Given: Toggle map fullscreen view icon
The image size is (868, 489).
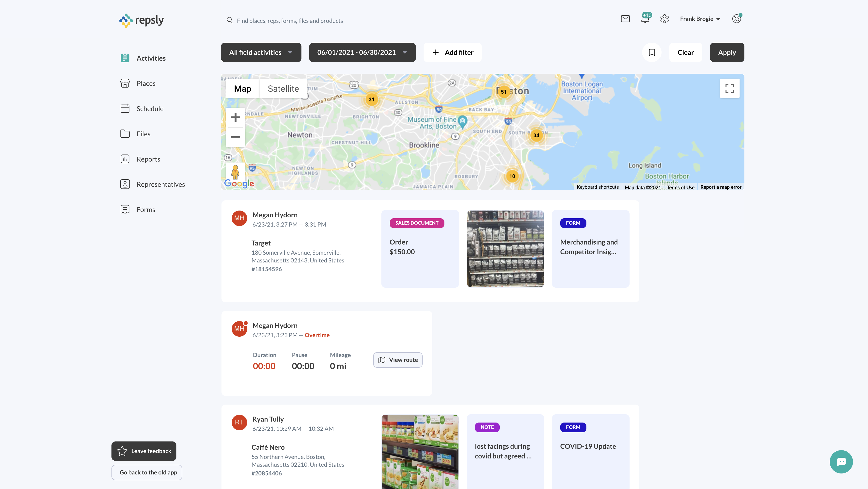Looking at the screenshot, I should (729, 88).
